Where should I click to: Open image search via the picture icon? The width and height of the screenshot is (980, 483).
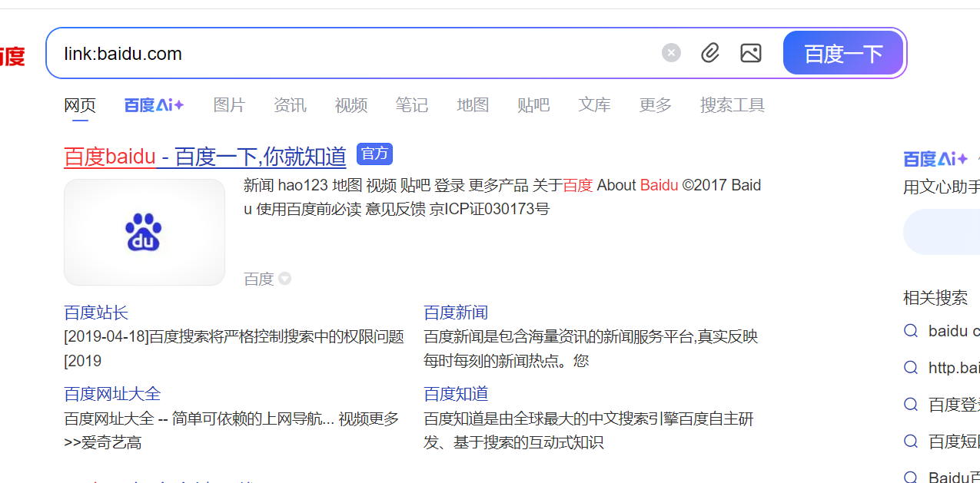[x=751, y=53]
